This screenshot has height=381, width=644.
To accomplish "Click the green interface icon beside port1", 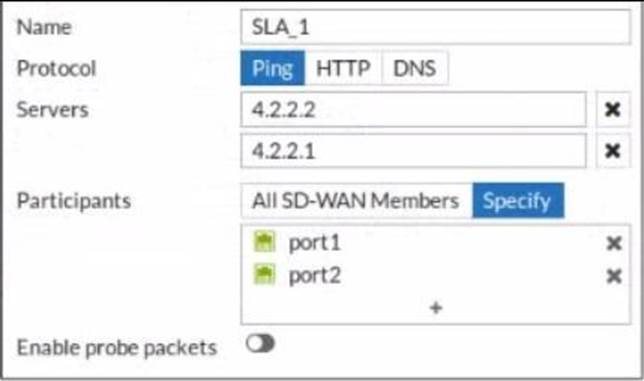I will click(264, 241).
